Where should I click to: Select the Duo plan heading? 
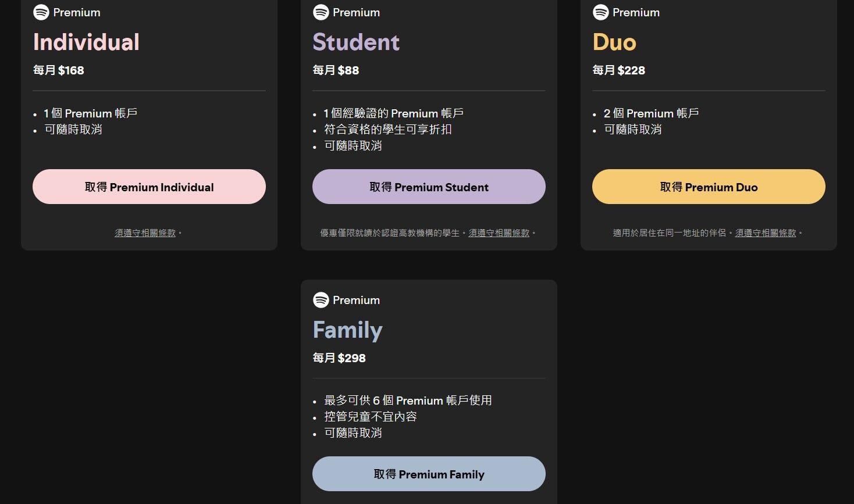tap(614, 41)
